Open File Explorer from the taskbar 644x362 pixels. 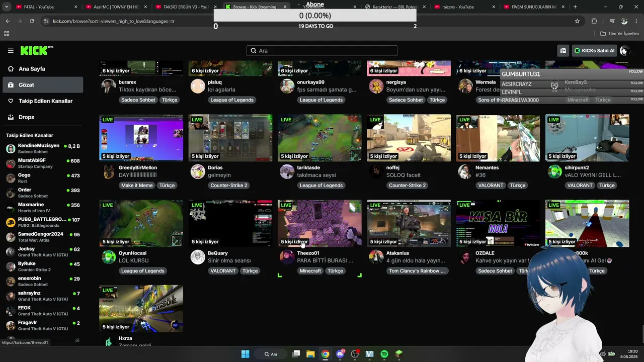(310, 354)
